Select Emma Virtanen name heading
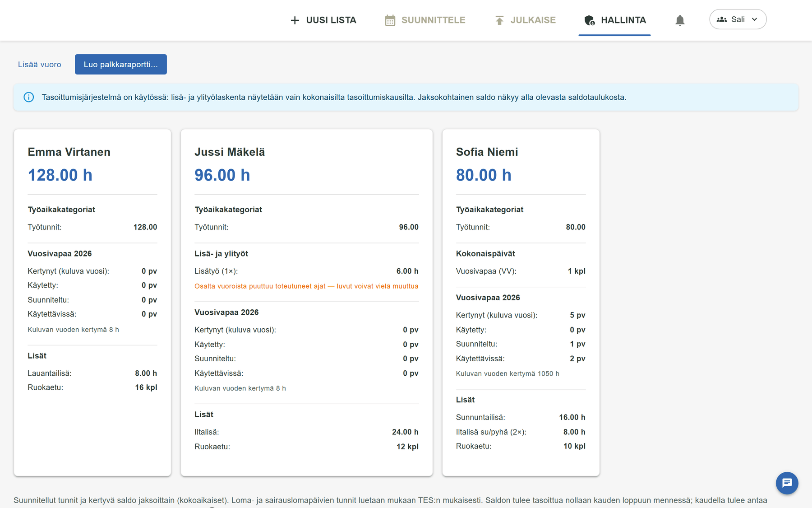Viewport: 812px width, 508px height. coord(69,152)
